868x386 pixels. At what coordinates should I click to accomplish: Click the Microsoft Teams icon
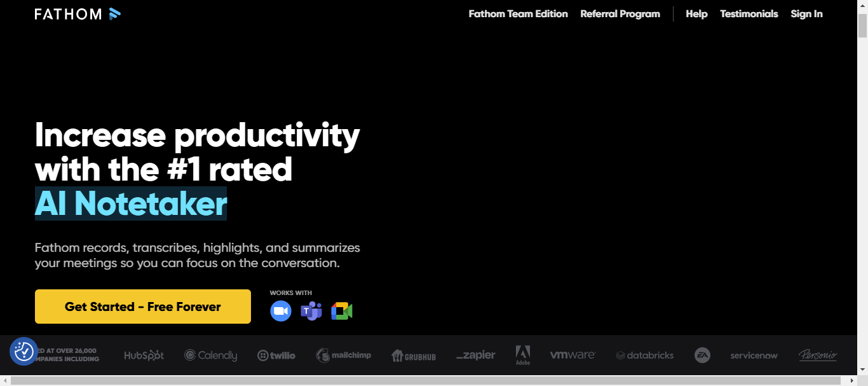pyautogui.click(x=311, y=311)
